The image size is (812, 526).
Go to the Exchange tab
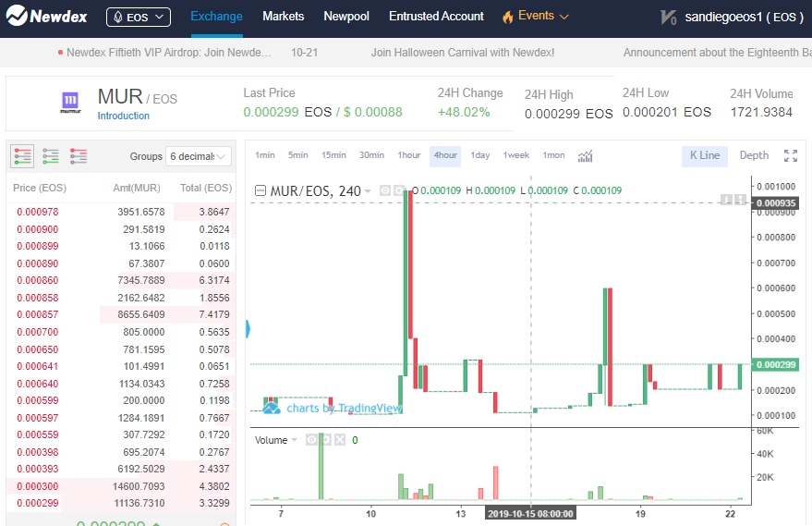[216, 16]
